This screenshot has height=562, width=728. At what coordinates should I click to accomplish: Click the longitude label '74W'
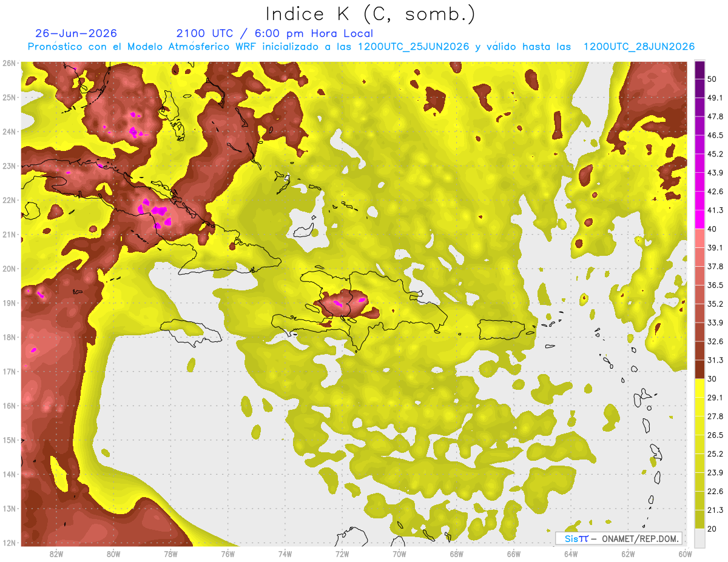coord(285,554)
